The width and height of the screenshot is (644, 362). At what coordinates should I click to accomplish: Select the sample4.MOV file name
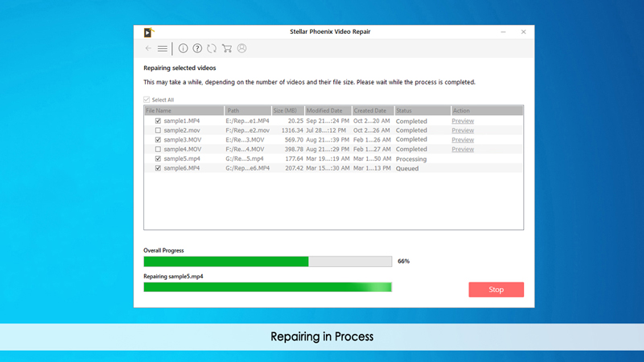click(x=183, y=150)
